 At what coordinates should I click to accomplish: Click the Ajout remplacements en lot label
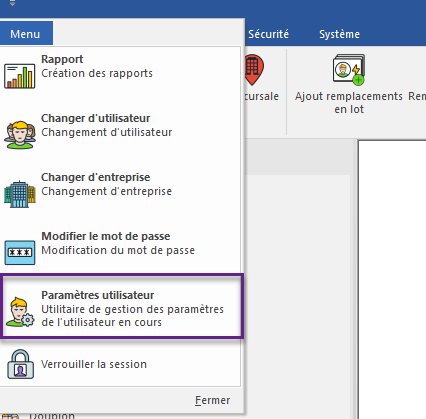pos(349,103)
